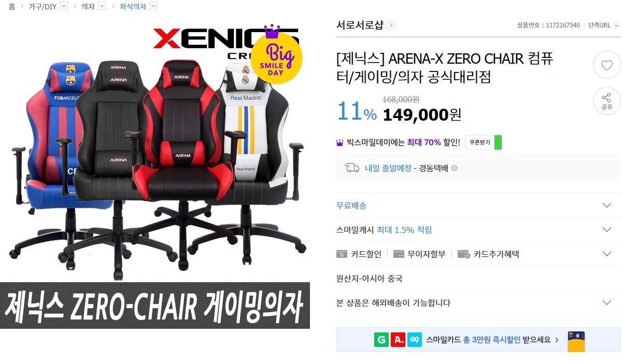The width and height of the screenshot is (623, 364).
Task: Click the purple crown icon beside 빅스마일데이
Action: pyautogui.click(x=340, y=142)
